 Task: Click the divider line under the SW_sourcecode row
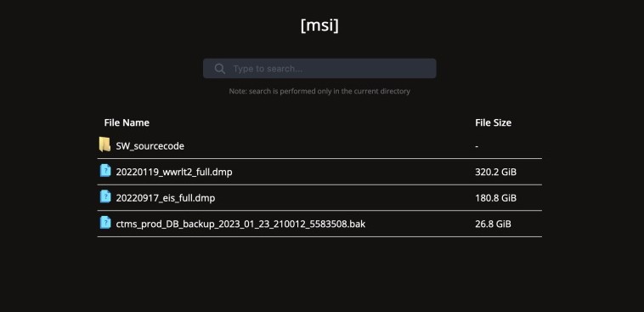(x=319, y=158)
